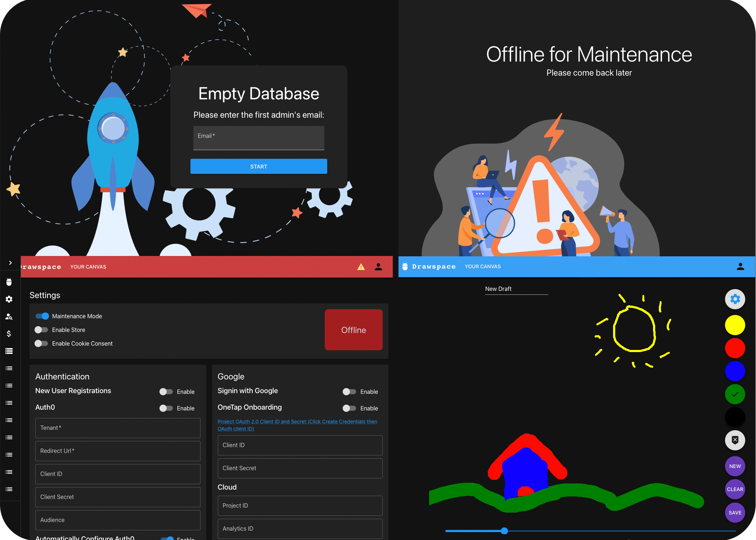Open the user account icon in red header
This screenshot has height=540, width=756.
click(x=378, y=267)
